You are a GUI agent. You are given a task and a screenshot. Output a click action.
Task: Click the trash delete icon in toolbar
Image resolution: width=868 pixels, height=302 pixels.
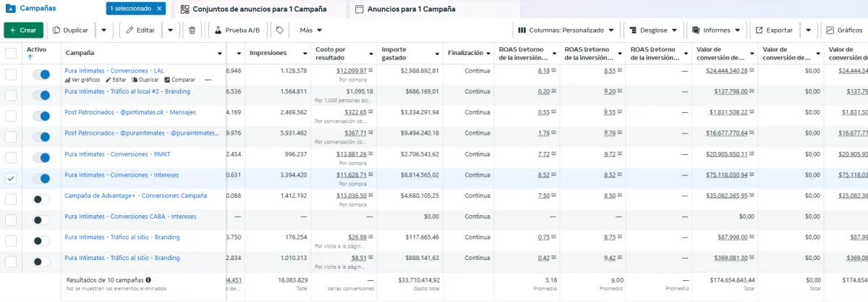[x=192, y=30]
